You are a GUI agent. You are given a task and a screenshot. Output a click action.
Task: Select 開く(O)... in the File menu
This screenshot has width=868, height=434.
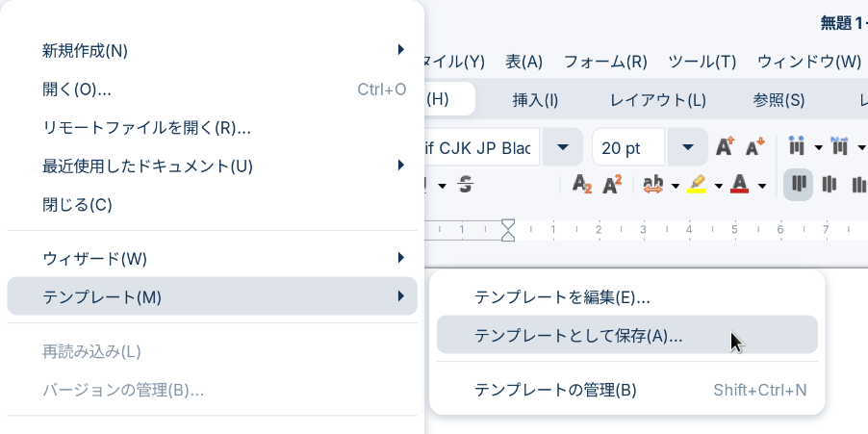pyautogui.click(x=212, y=89)
